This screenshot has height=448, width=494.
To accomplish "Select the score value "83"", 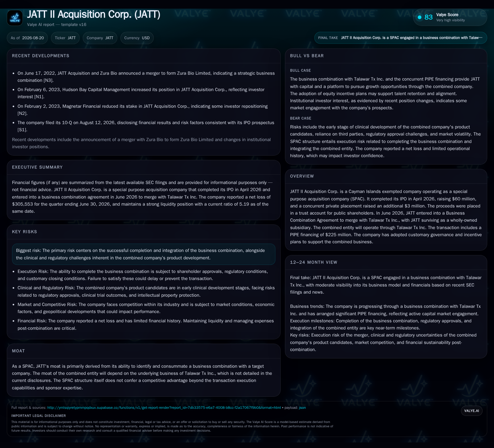I will [x=429, y=17].
